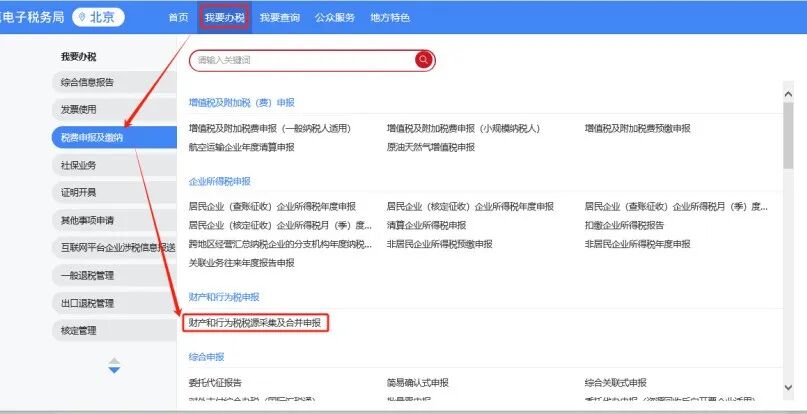Click the sidebar scroll-up arrow
This screenshot has height=414, width=807.
point(114,360)
